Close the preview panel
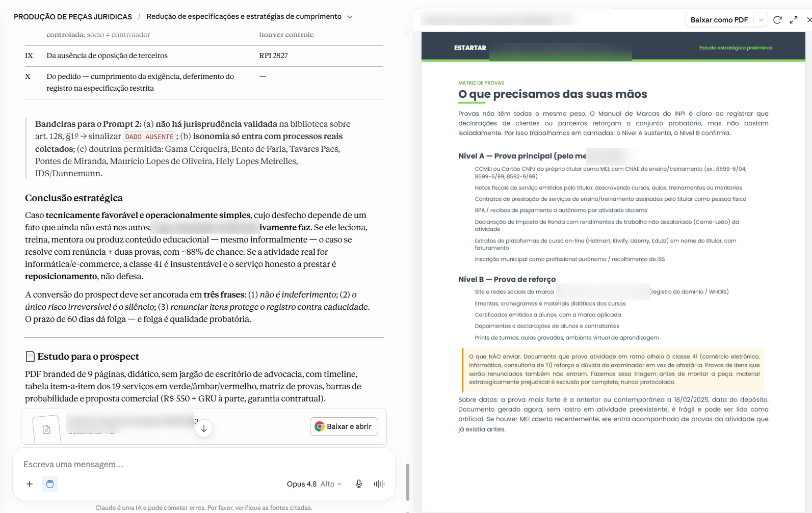812x513 pixels. 809,20
